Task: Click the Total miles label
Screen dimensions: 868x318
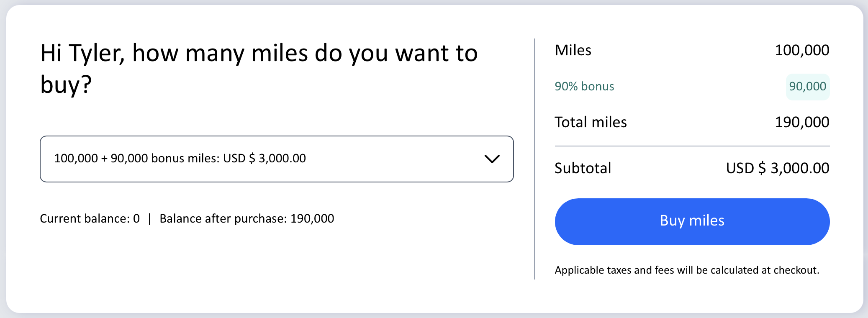Action: [591, 122]
